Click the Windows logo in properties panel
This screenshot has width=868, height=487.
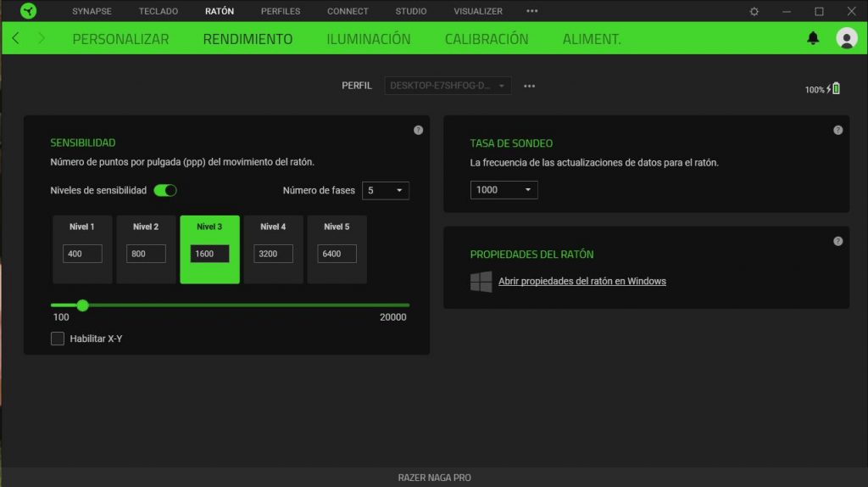pyautogui.click(x=481, y=282)
